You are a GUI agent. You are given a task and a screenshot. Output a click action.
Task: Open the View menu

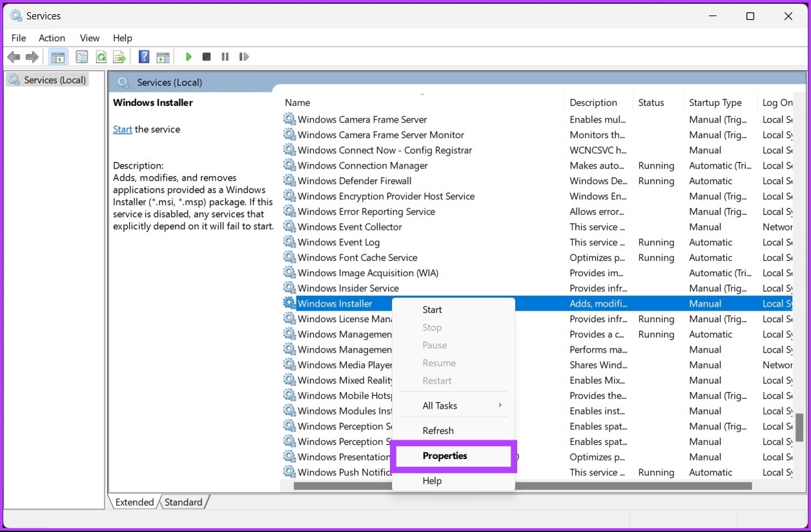90,38
